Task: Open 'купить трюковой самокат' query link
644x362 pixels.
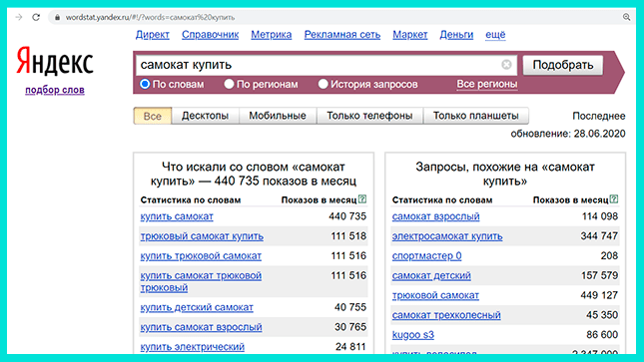Action: tap(201, 255)
